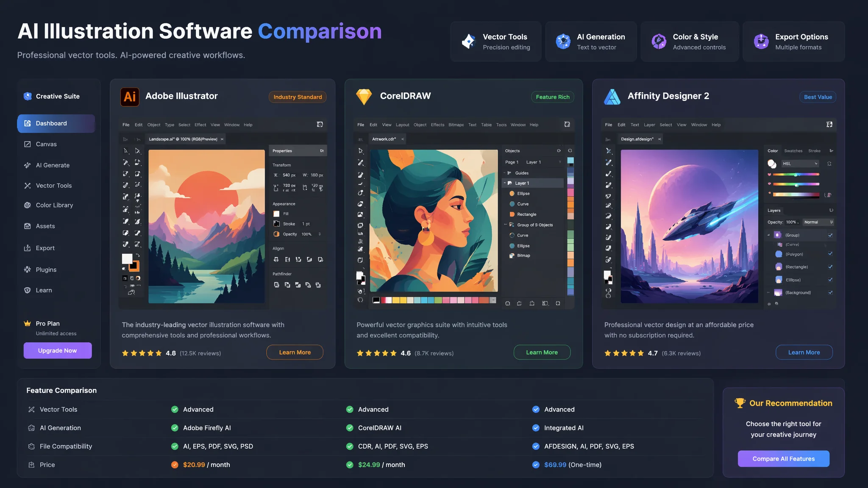Click the Affinity fill and stroke color selector circles
The height and width of the screenshot is (488, 868).
pos(772,164)
